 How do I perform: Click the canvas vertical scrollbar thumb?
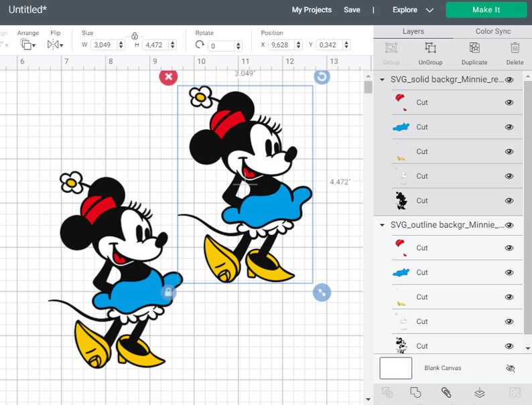point(368,87)
